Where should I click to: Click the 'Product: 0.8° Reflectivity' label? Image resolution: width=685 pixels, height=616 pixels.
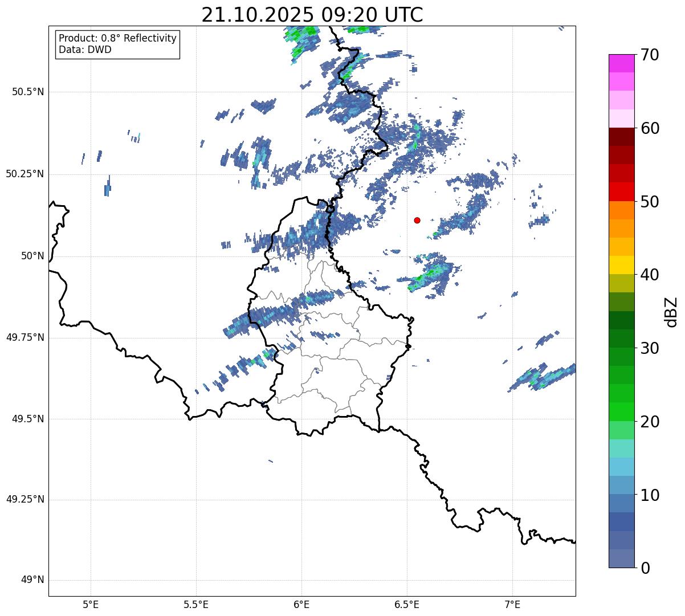118,38
